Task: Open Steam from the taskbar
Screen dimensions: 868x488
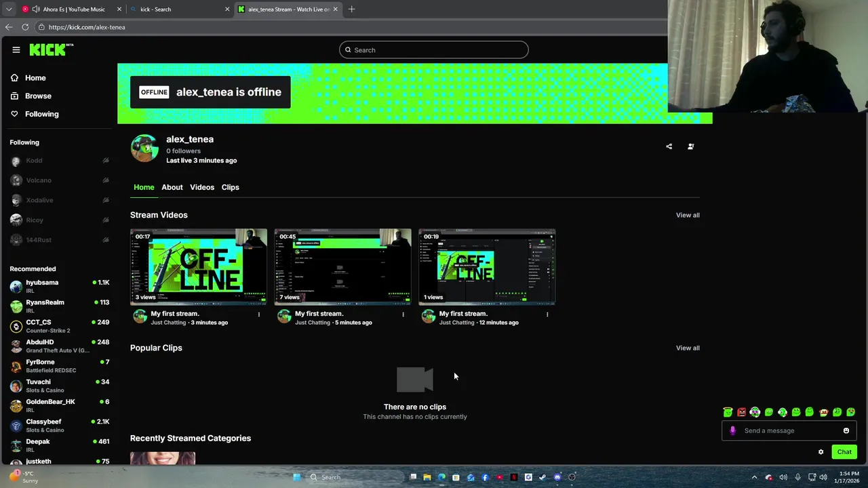Action: click(x=542, y=477)
